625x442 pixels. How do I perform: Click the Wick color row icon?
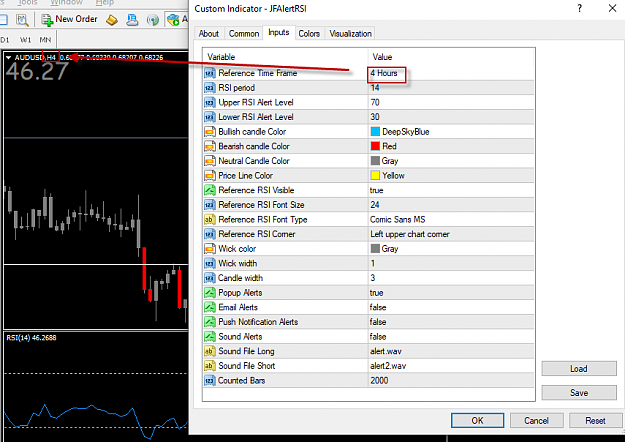[x=210, y=249]
